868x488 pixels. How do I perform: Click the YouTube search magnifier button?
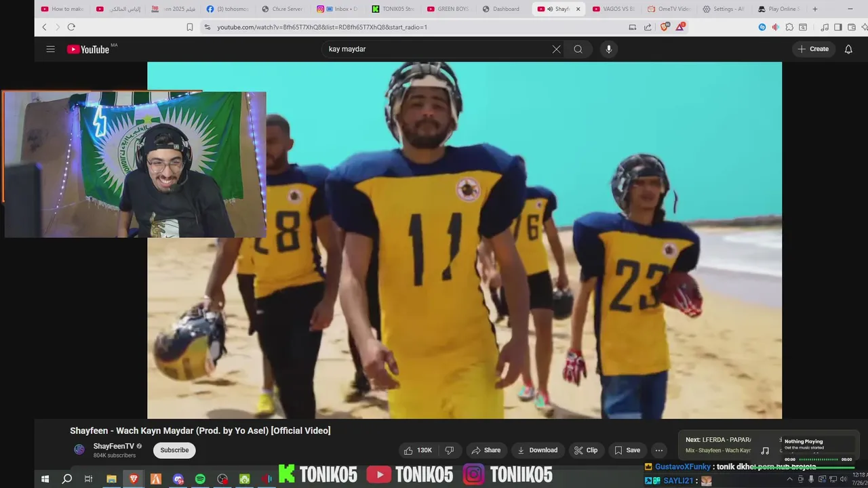point(578,49)
